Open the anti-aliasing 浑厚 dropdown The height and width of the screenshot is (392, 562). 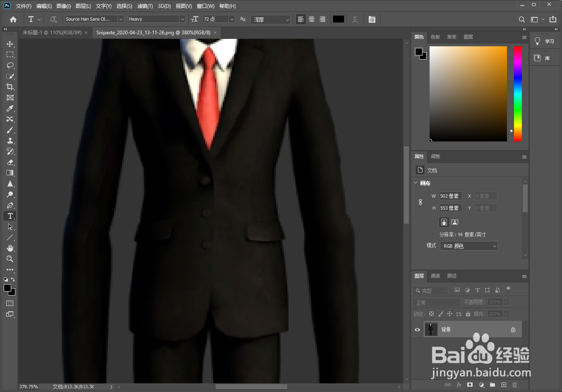coord(271,19)
